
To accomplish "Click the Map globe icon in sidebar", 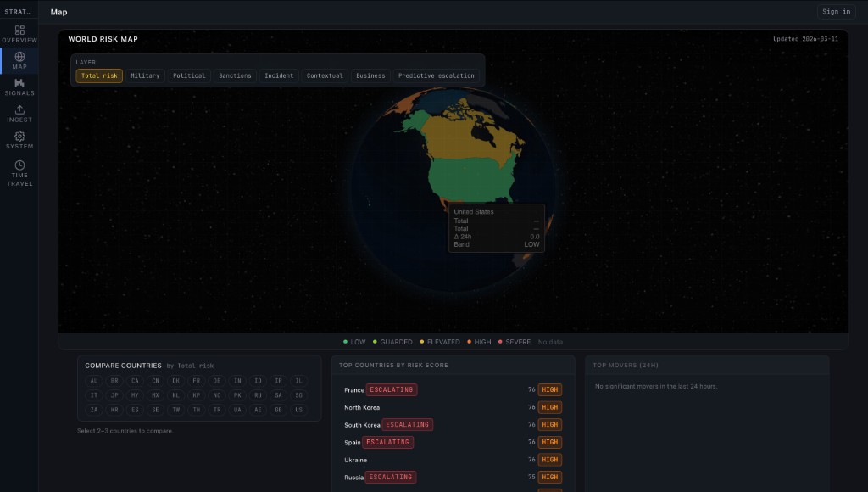I will (19, 57).
